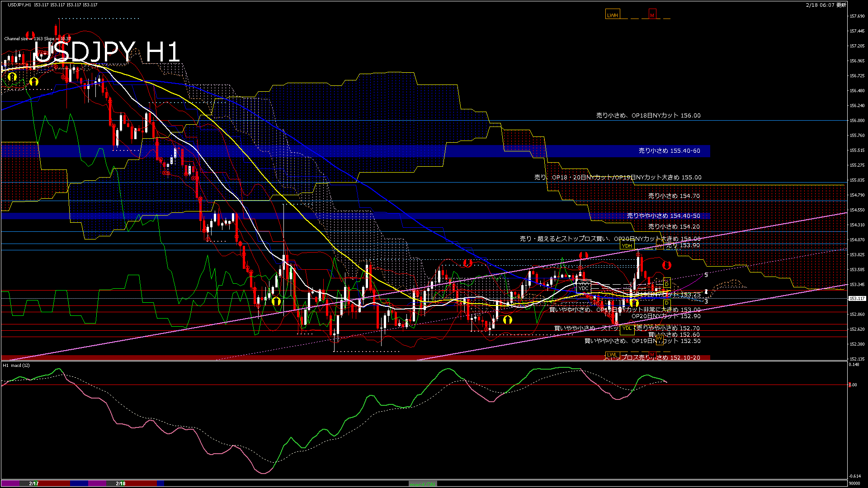868x488 pixels.
Task: Click the OP18日NYカット 156.00 level label
Action: point(648,116)
